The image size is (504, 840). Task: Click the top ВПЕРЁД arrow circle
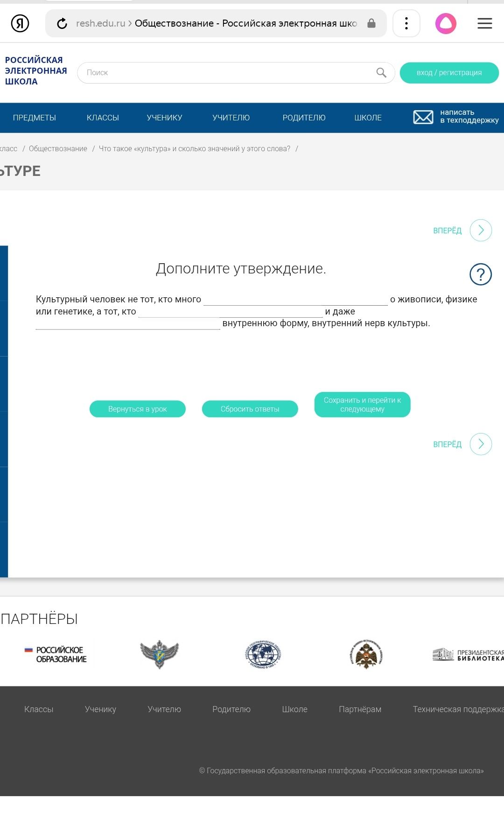pos(481,230)
